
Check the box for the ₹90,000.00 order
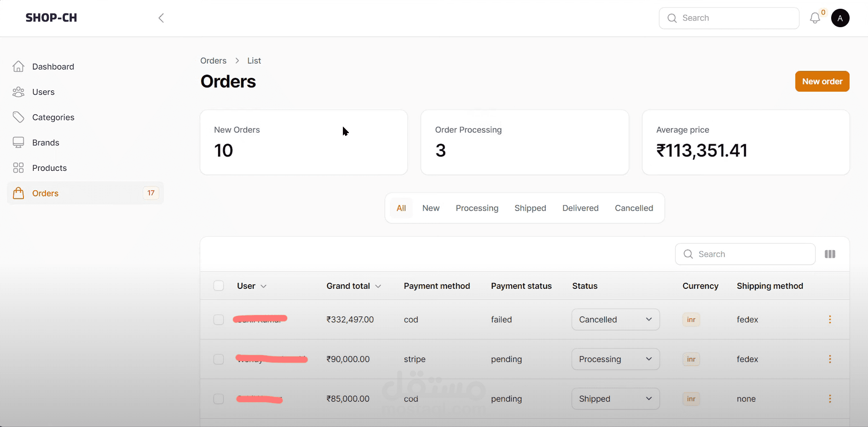[x=219, y=359]
